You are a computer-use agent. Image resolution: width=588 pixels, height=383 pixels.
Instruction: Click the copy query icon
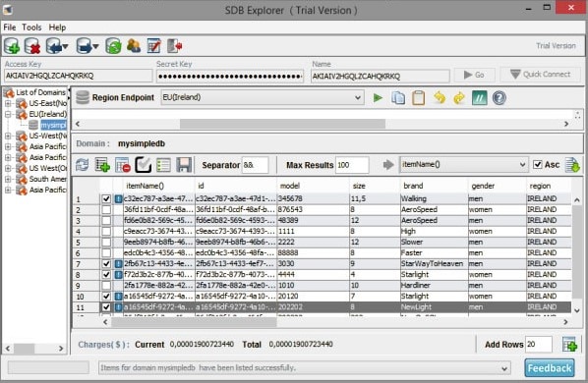point(398,98)
